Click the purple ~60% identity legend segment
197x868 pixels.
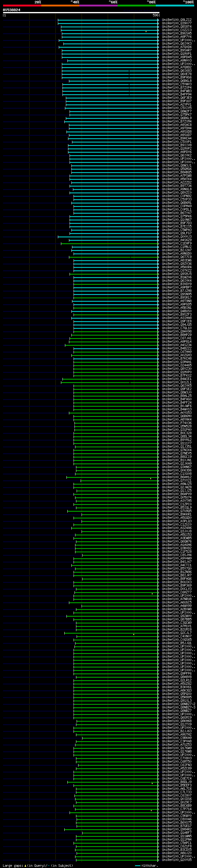(x=99, y=6)
